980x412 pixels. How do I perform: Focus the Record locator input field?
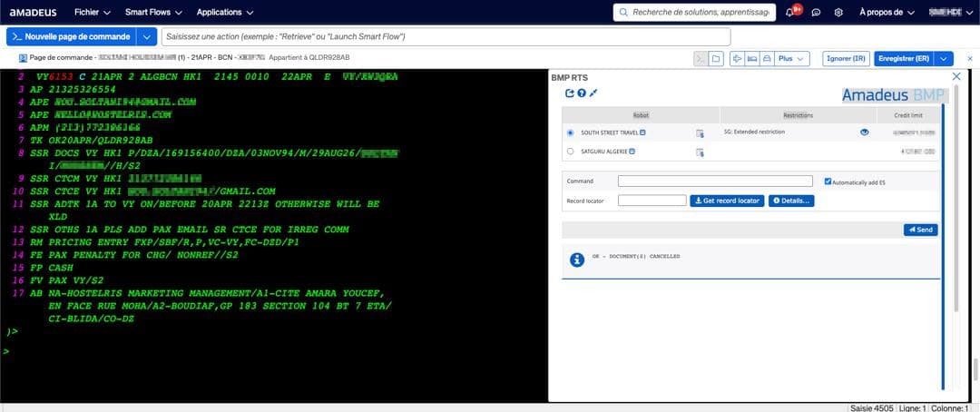pyautogui.click(x=652, y=201)
